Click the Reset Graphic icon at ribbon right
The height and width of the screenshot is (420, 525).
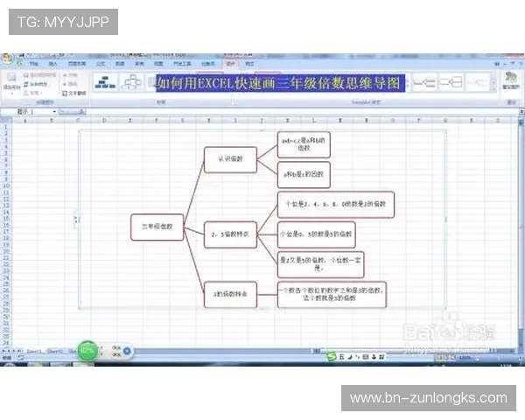point(510,80)
